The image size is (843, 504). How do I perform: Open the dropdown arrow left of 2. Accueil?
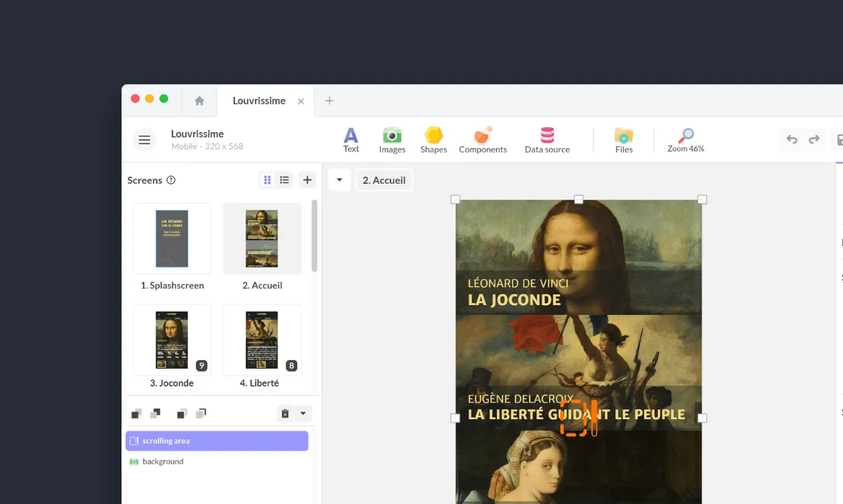pyautogui.click(x=339, y=180)
